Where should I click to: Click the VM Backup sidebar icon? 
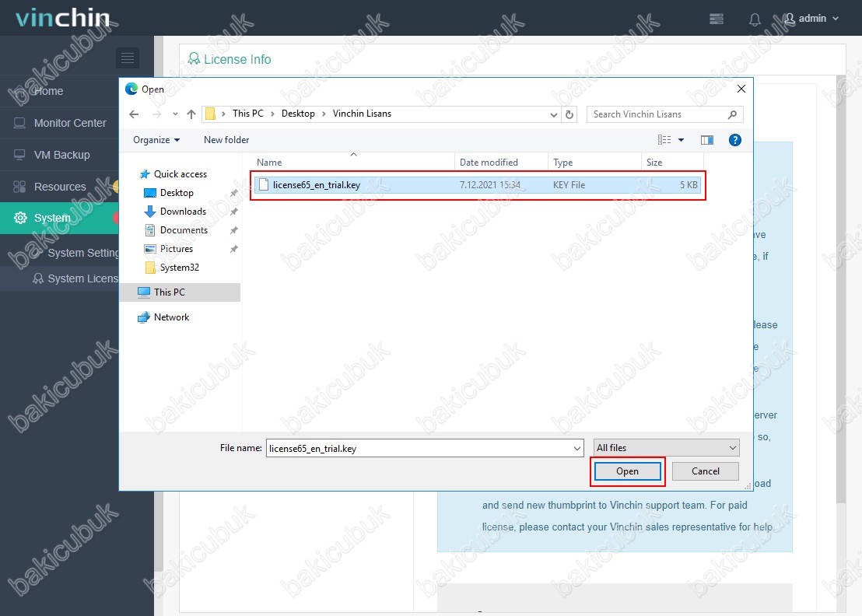(19, 155)
